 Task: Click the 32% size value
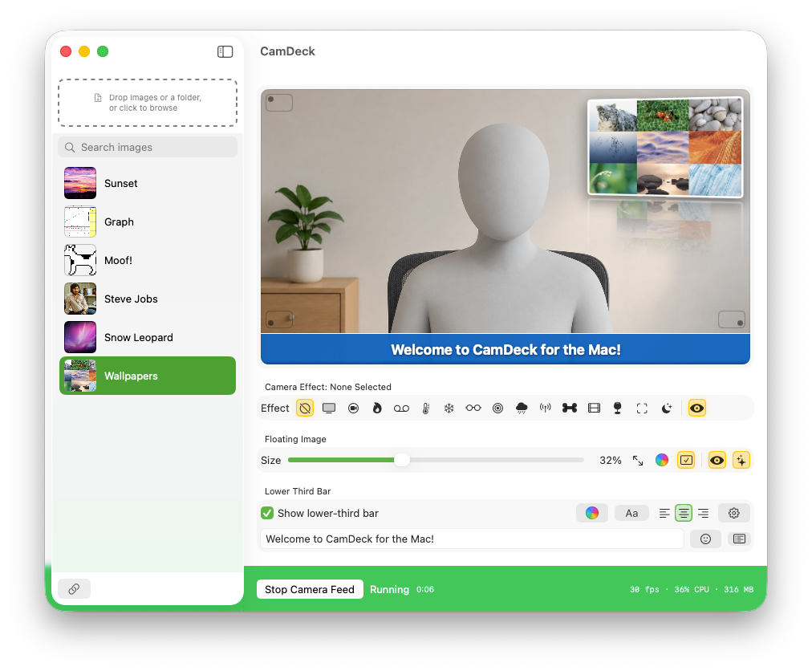click(x=611, y=460)
